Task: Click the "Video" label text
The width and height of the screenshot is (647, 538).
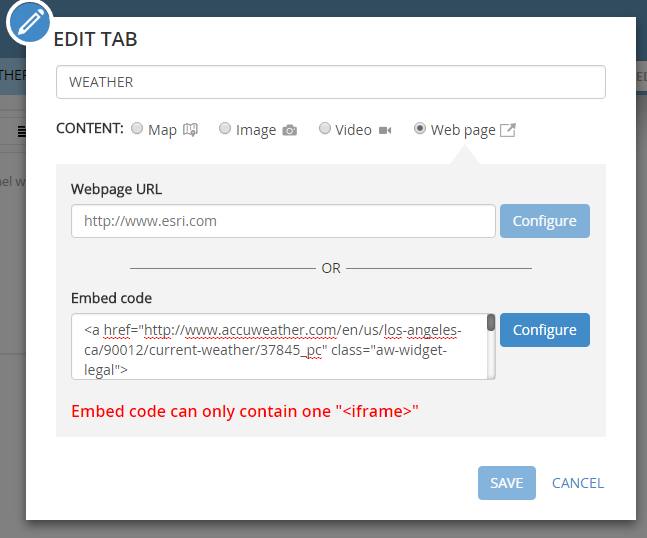Action: [353, 130]
